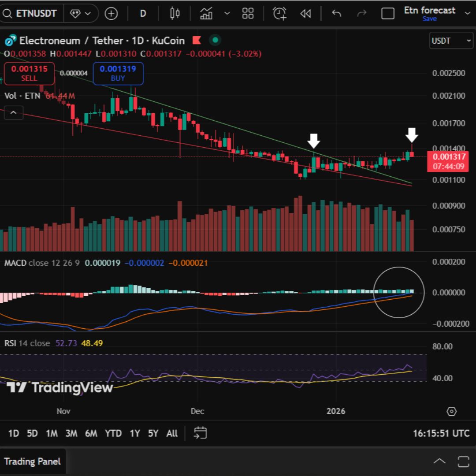Start Bar Replay with the rewind icon

(305, 14)
